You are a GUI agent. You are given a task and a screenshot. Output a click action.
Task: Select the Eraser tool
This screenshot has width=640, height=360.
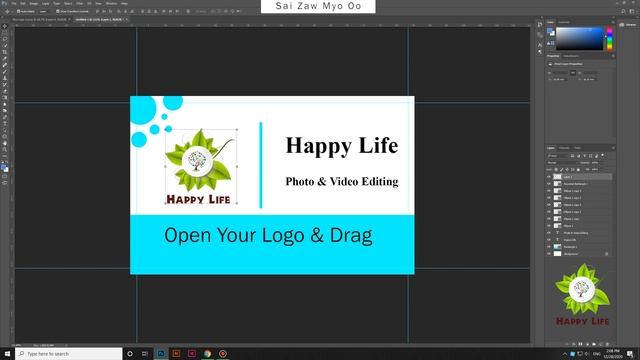(x=5, y=91)
